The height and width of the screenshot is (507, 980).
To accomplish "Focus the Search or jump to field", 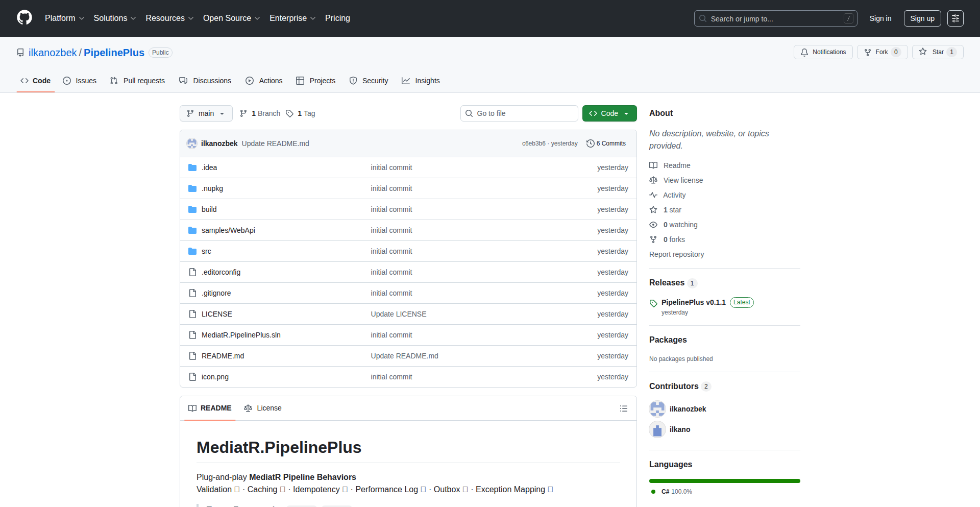I will coord(775,18).
